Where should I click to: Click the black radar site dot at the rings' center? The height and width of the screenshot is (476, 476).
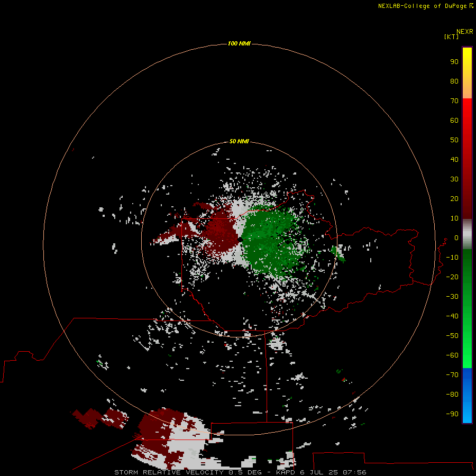click(240, 240)
